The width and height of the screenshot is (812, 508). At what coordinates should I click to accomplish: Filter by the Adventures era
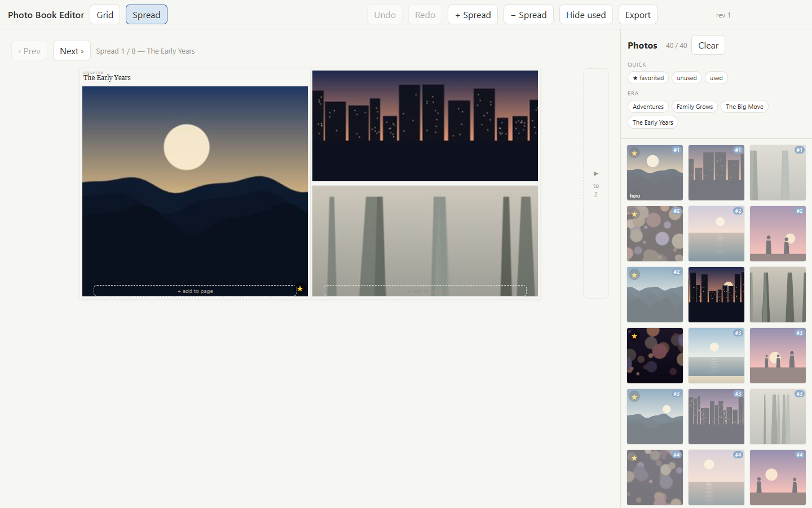pyautogui.click(x=648, y=107)
